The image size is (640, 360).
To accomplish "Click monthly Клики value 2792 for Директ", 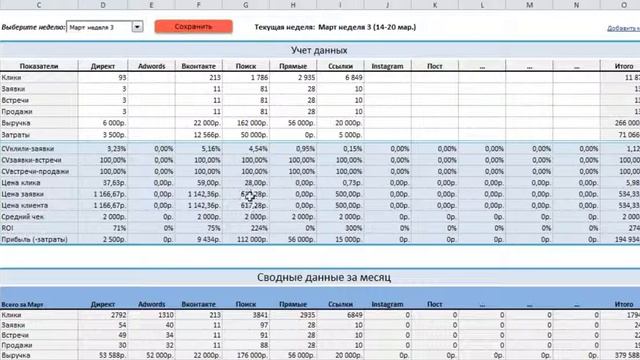I will point(103,315).
